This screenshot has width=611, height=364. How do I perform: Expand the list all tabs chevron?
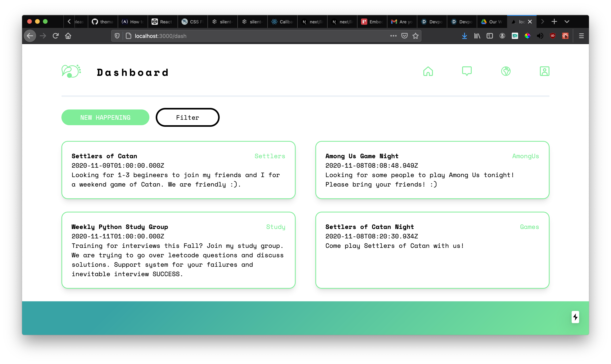[x=567, y=22]
